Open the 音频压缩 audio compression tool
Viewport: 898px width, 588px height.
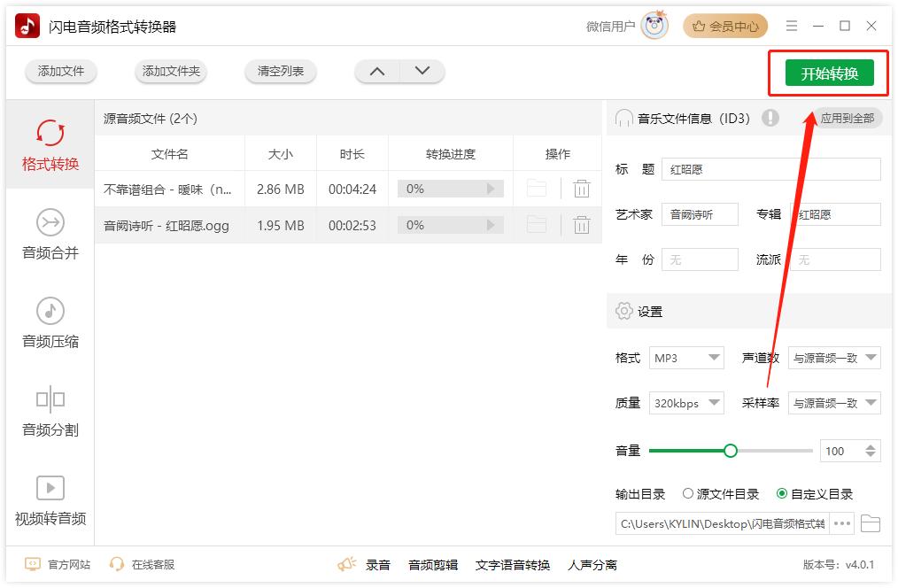pyautogui.click(x=50, y=322)
